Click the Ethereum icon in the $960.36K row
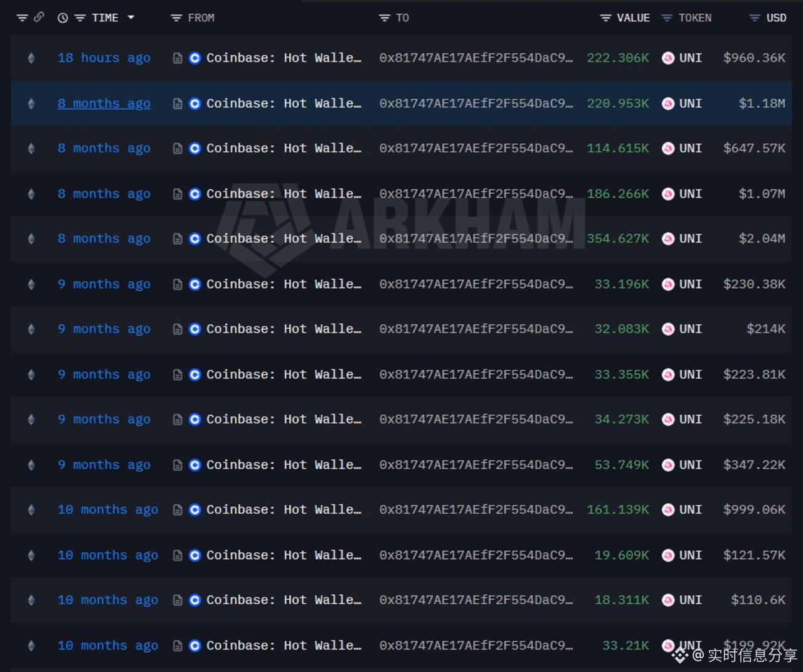Screen dimensions: 803x672 31,58
